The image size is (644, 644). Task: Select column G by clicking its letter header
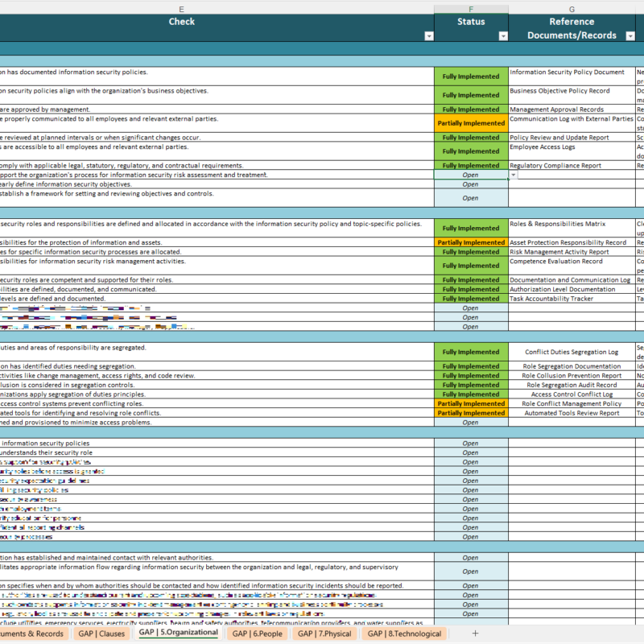[x=572, y=7]
